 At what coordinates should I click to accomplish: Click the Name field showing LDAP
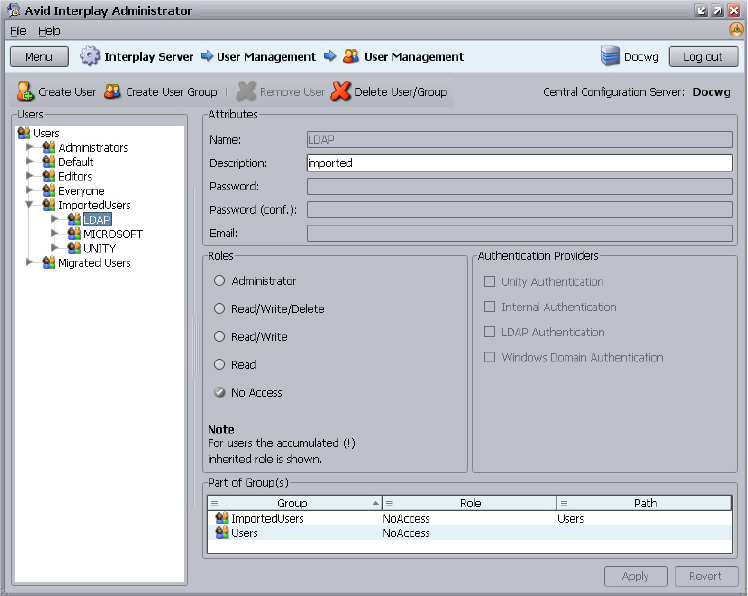519,139
